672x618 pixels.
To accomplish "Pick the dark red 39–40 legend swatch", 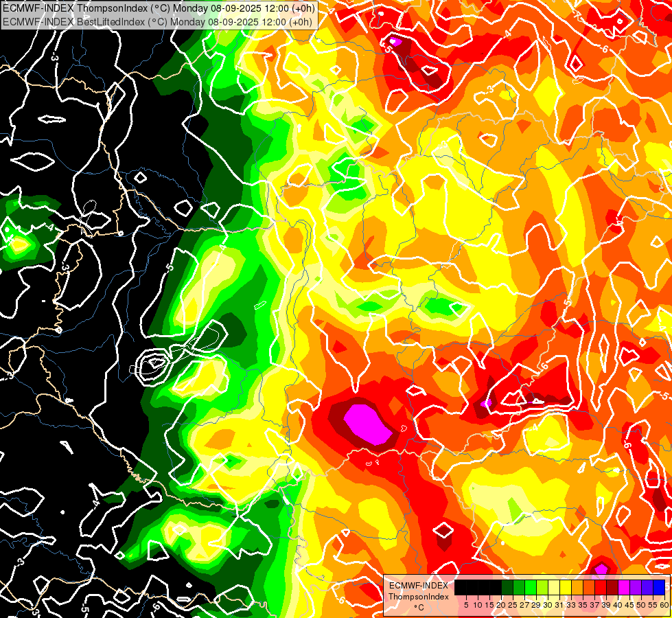I will coord(612,588).
